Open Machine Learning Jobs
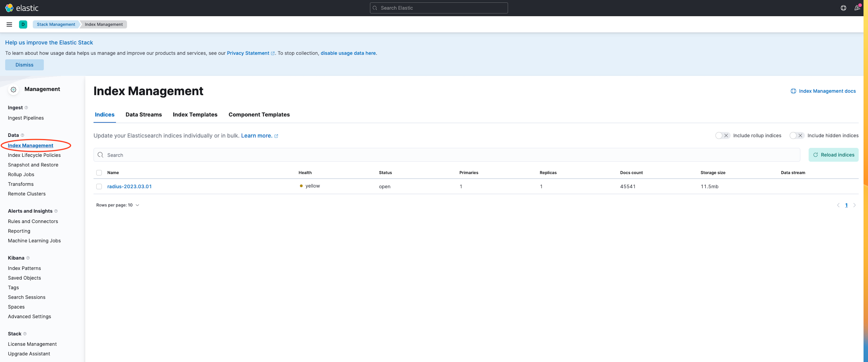Image resolution: width=868 pixels, height=362 pixels. (34, 241)
